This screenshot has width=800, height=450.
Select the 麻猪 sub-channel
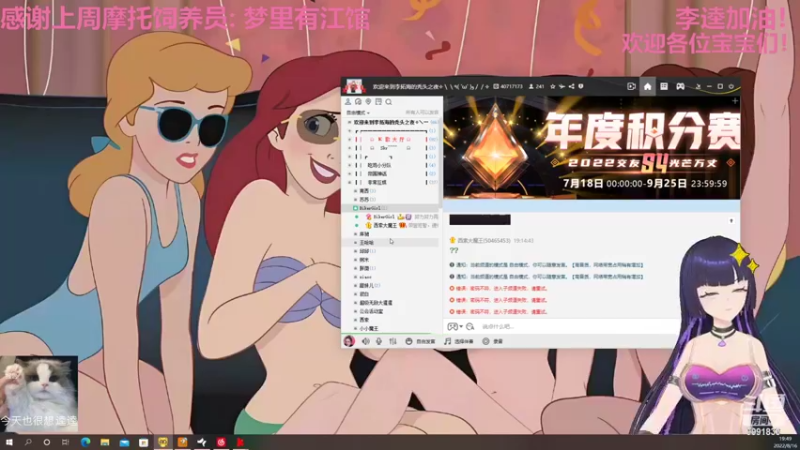[364, 234]
